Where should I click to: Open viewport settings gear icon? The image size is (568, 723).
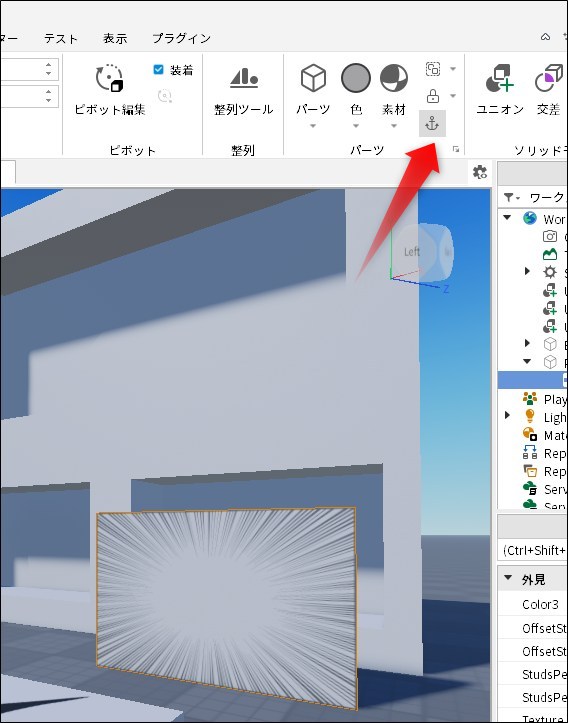479,172
